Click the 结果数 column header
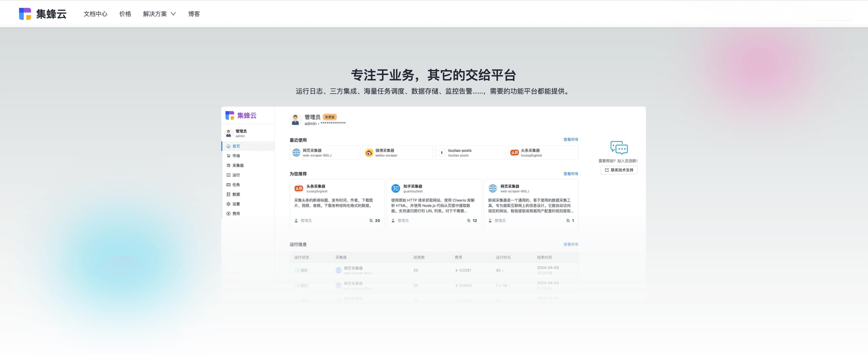Viewport: 868px width, 355px height. click(x=419, y=257)
